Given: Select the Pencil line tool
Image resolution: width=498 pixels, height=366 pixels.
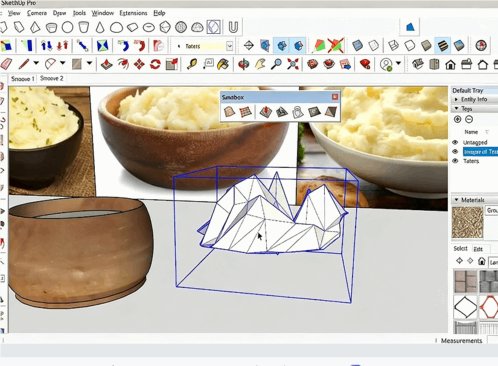Looking at the screenshot, I should click(x=24, y=64).
